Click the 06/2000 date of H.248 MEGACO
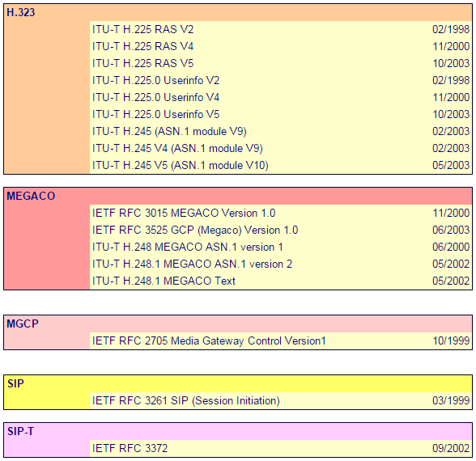This screenshot has height=461, width=476. click(451, 247)
